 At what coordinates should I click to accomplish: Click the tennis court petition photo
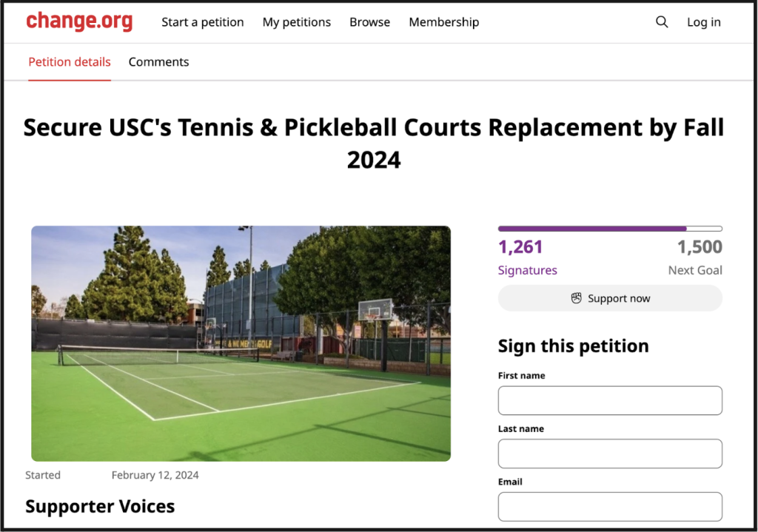click(x=241, y=343)
